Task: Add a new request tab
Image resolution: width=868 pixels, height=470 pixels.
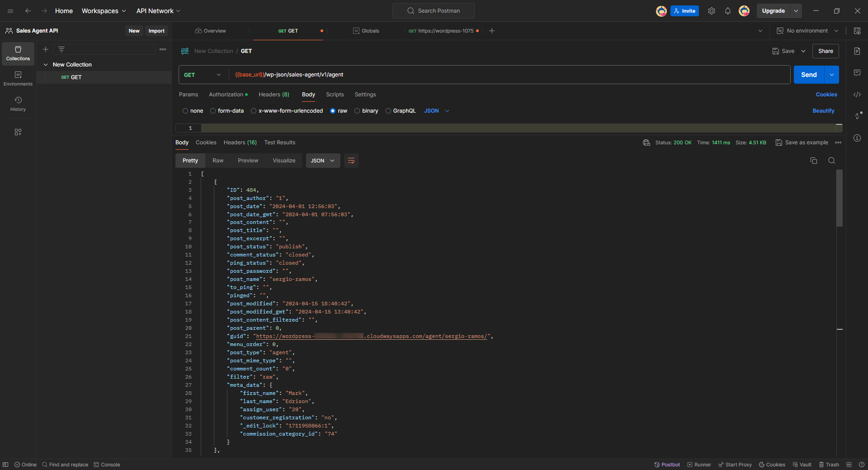Action: click(492, 31)
